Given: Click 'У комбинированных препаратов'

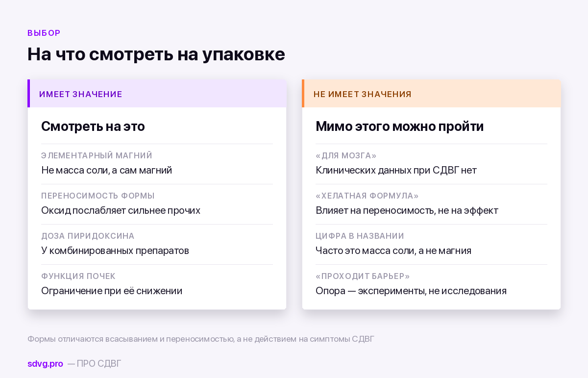Looking at the screenshot, I should (x=115, y=251).
